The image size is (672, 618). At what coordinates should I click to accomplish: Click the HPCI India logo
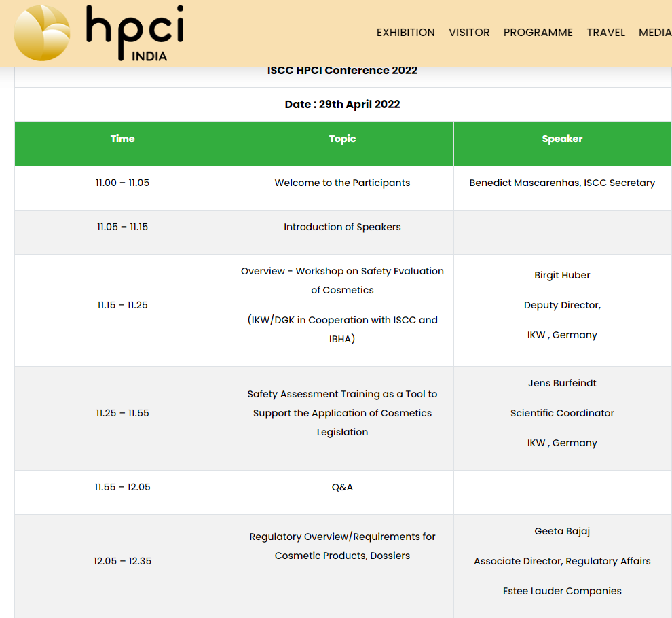99,33
